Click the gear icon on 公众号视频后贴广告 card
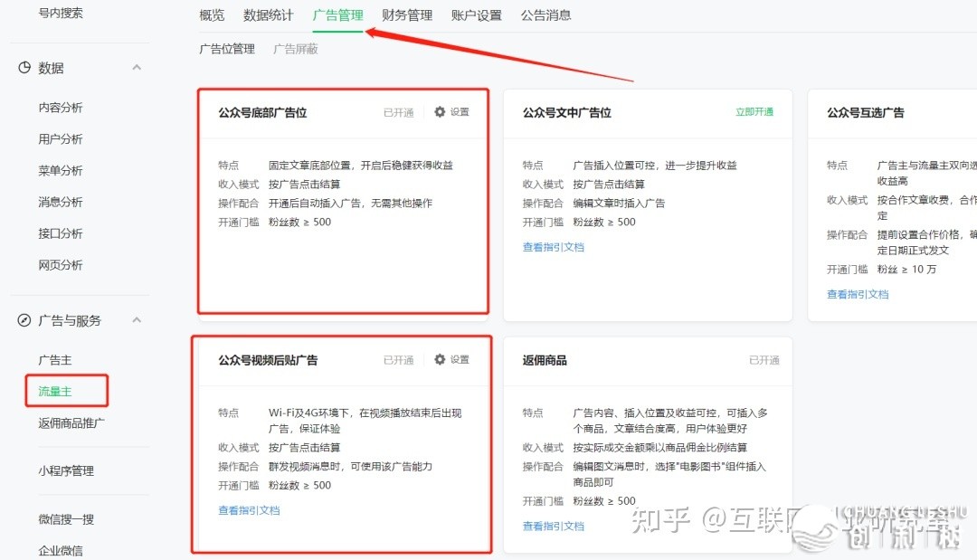The width and height of the screenshot is (977, 560). tap(440, 359)
